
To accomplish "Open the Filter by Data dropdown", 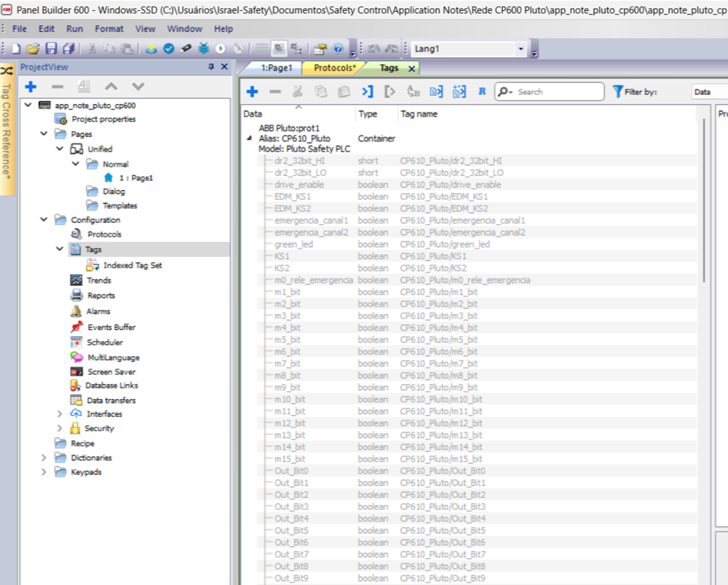I will pos(709,92).
